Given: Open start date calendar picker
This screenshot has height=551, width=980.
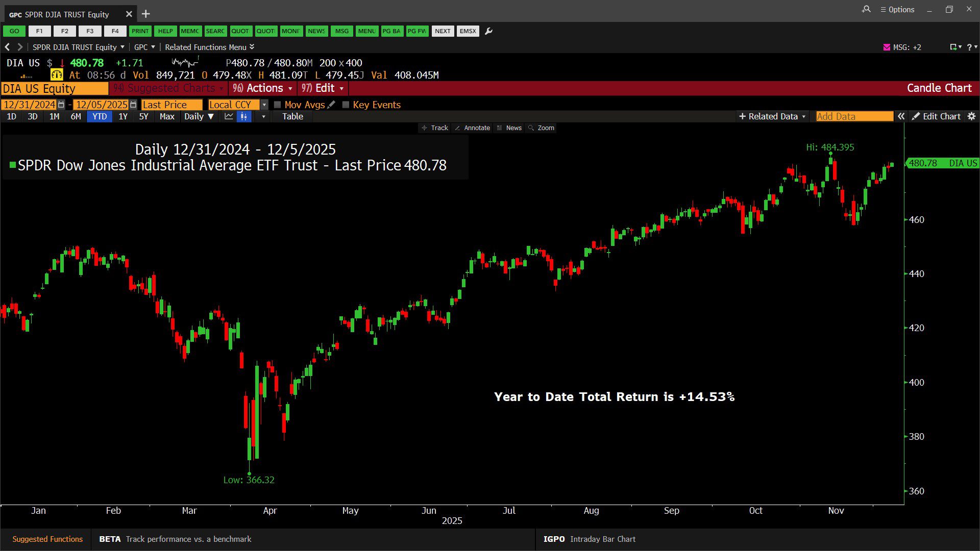Looking at the screenshot, I should click(x=61, y=105).
